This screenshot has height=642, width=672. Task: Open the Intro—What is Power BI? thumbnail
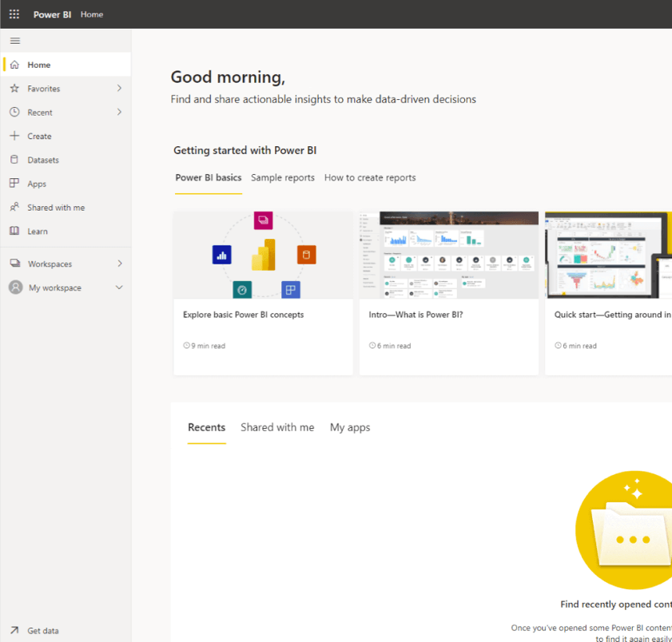[448, 255]
